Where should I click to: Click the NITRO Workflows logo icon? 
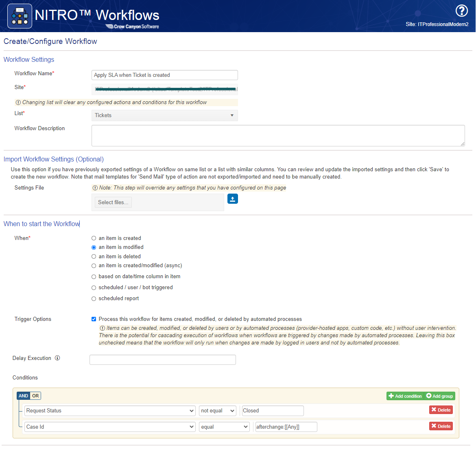[20, 16]
